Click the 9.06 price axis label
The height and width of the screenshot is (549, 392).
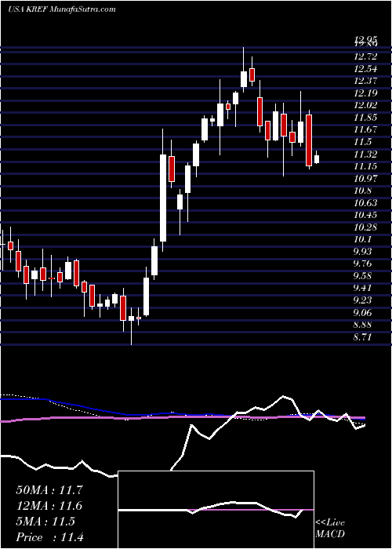tap(364, 313)
